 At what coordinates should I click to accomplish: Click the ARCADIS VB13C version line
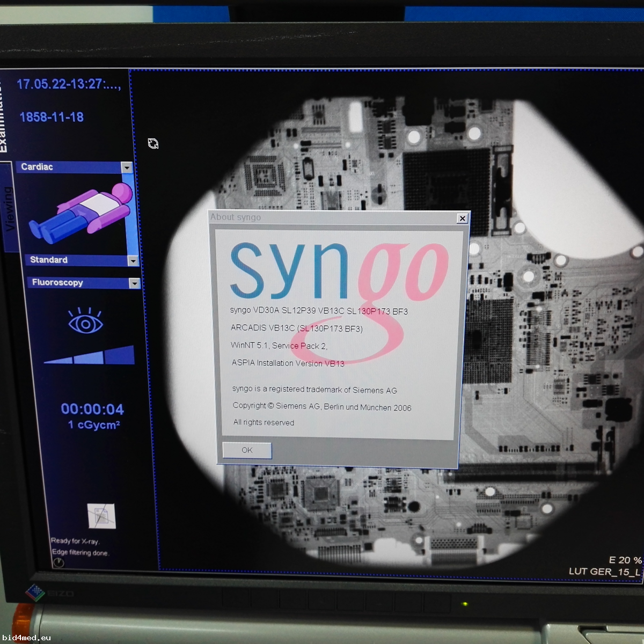(x=297, y=328)
